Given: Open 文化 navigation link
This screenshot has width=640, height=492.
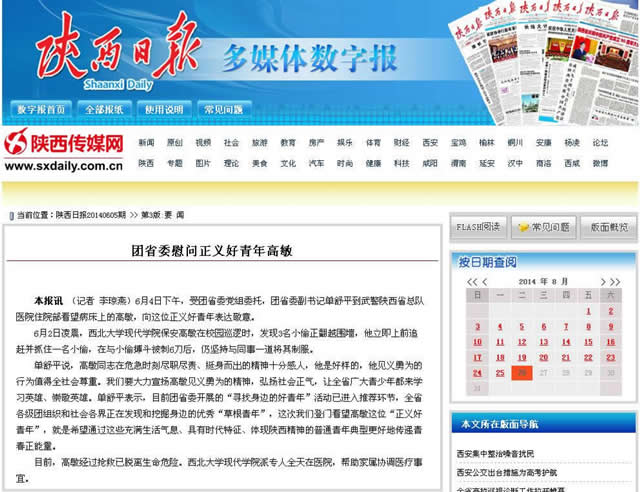Looking at the screenshot, I should pyautogui.click(x=288, y=163).
